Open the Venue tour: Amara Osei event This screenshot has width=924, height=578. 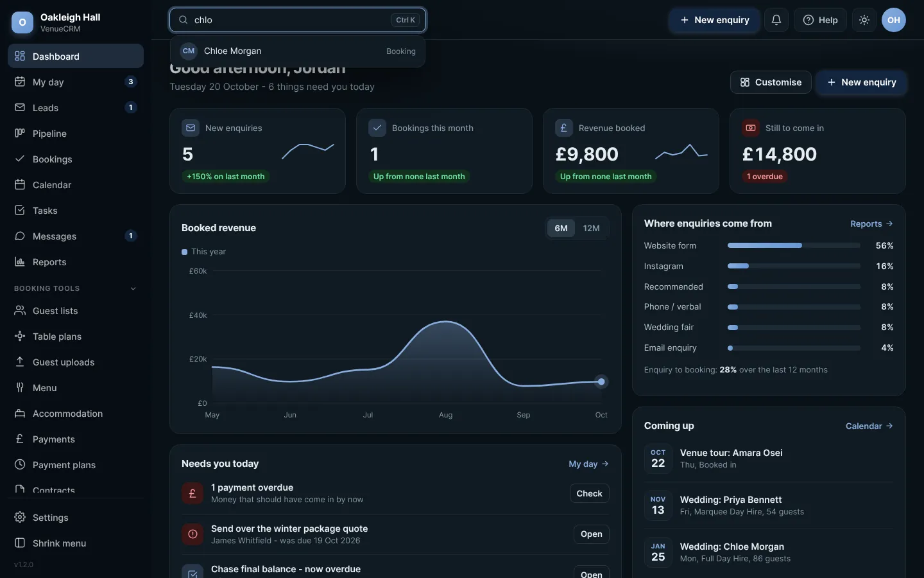click(769, 459)
